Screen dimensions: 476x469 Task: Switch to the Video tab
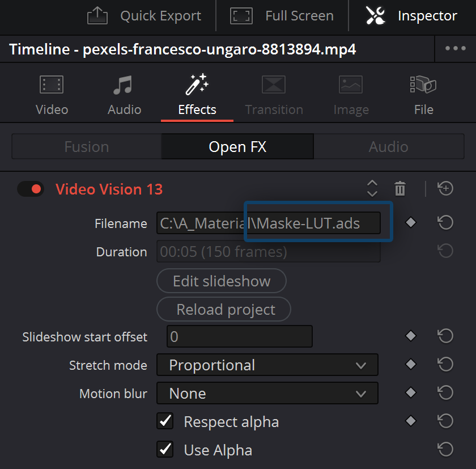(x=52, y=95)
